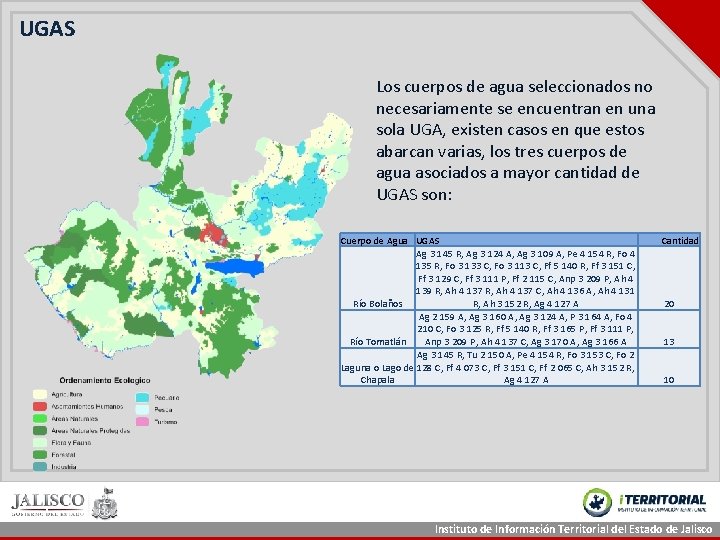
Task: Click the footer Instituto de Información Territorial text
Action: pyautogui.click(x=574, y=529)
